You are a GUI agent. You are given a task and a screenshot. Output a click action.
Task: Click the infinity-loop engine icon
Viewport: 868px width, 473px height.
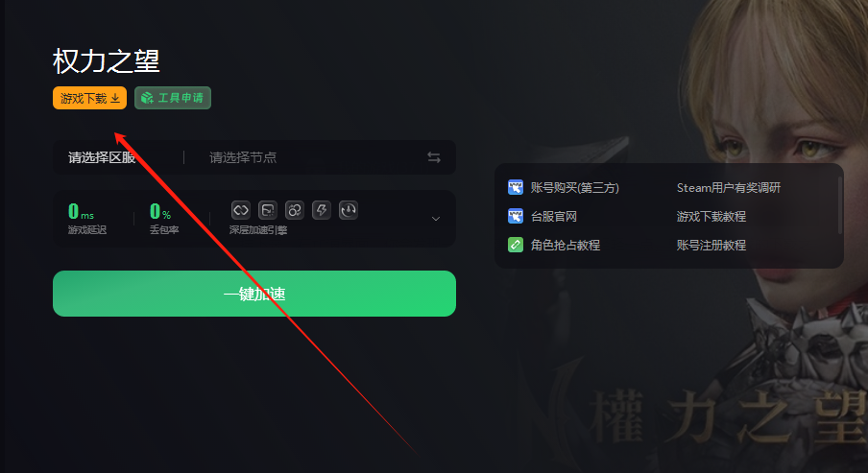pos(241,210)
